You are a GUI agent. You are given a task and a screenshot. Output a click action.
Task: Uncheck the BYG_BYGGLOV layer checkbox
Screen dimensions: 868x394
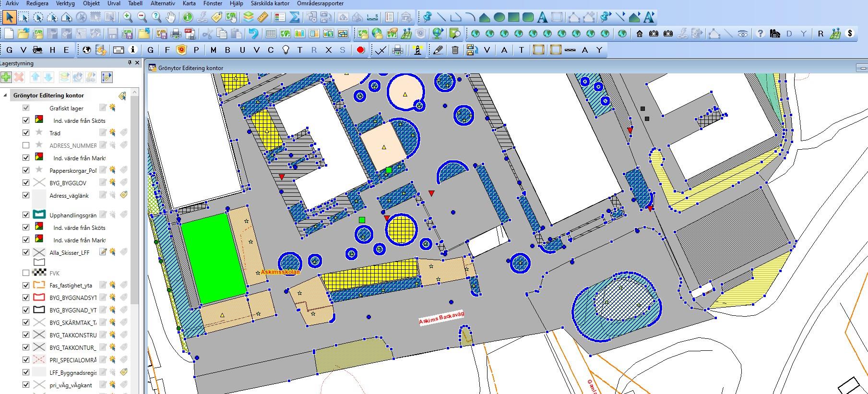pyautogui.click(x=26, y=183)
